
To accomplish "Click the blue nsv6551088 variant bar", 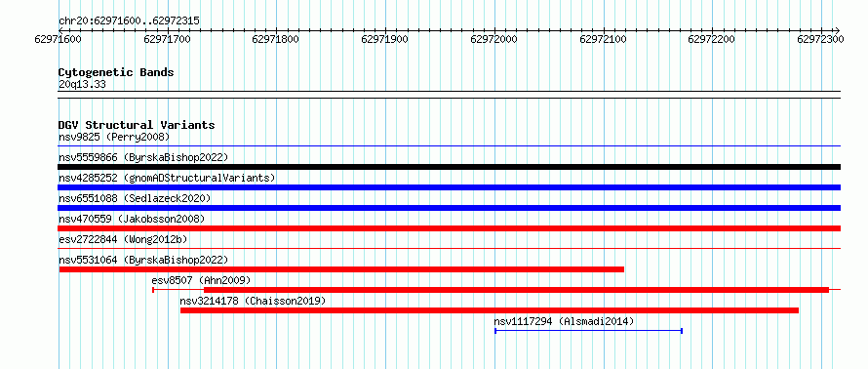I will (x=449, y=208).
